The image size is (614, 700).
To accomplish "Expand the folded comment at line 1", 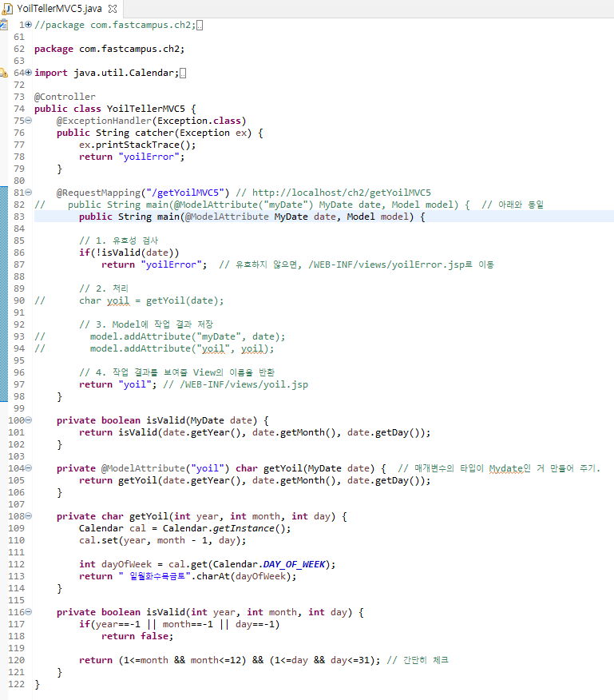I will pos(29,25).
